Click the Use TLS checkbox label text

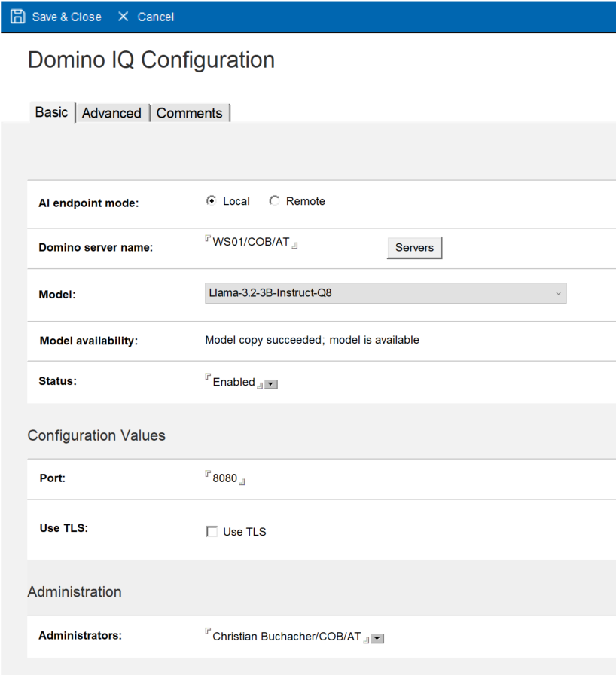tap(245, 532)
